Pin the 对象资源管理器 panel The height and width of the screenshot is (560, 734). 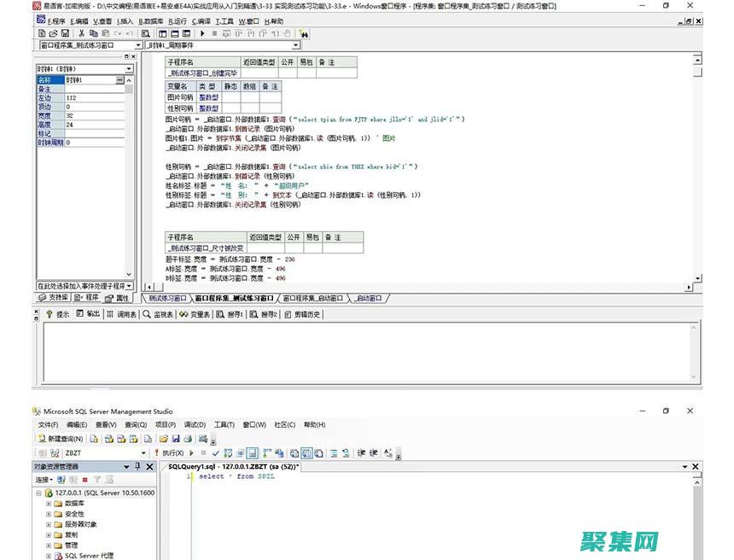pyautogui.click(x=137, y=466)
